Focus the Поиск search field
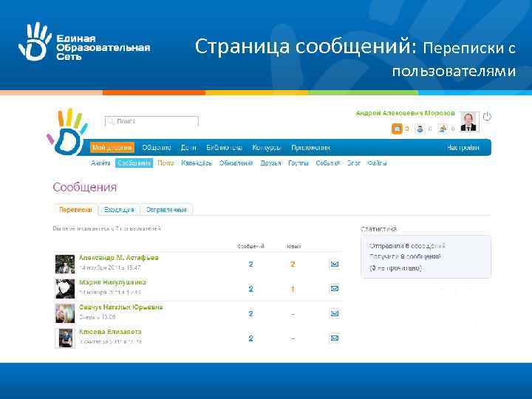This screenshot has height=399, width=532. [x=151, y=121]
